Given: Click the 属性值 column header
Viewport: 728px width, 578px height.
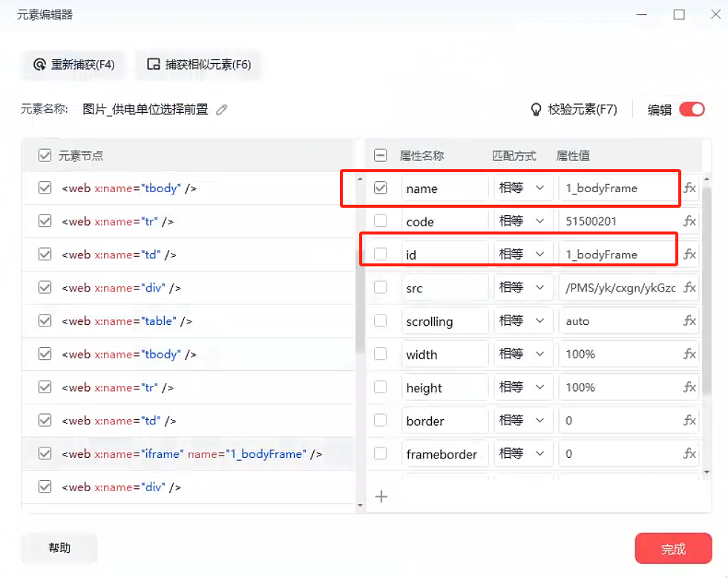Looking at the screenshot, I should [573, 156].
